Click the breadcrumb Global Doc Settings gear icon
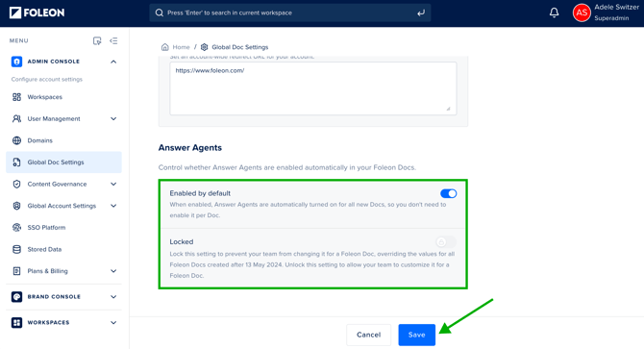This screenshot has height=349, width=644. click(204, 47)
